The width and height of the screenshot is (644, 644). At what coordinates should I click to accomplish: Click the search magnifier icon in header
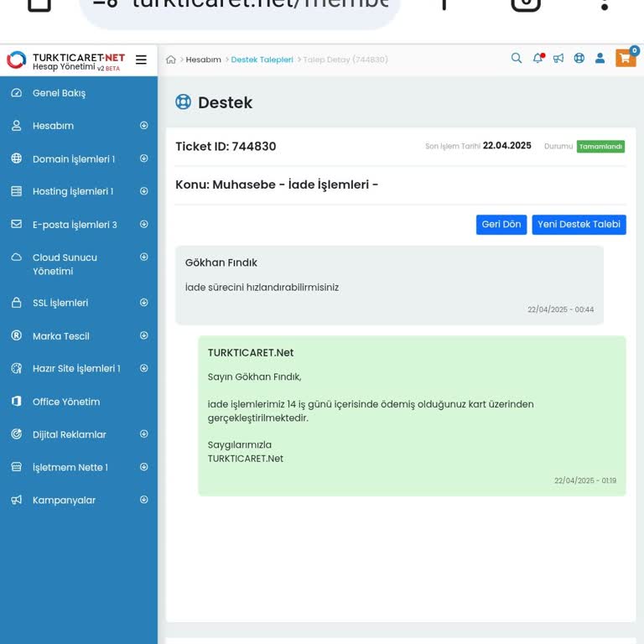click(x=517, y=59)
